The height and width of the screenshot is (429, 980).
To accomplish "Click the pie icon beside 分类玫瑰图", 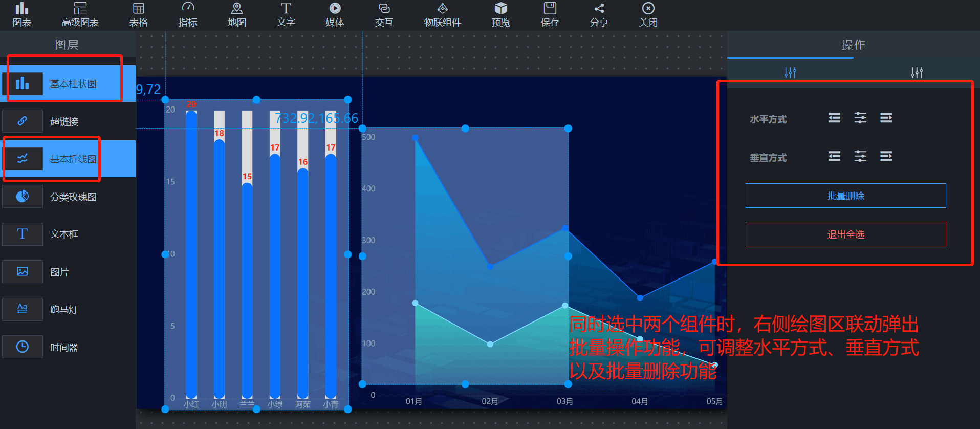I will coord(23,197).
